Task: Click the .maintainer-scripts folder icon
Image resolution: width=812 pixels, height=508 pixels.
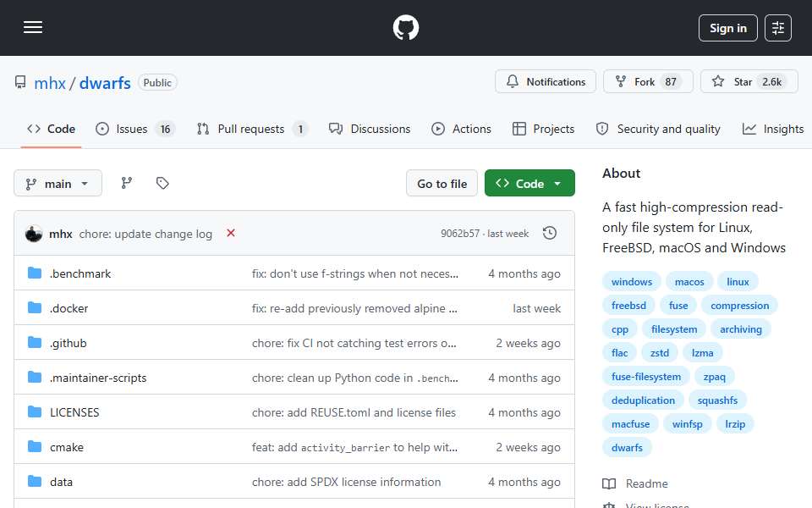Action: point(35,378)
